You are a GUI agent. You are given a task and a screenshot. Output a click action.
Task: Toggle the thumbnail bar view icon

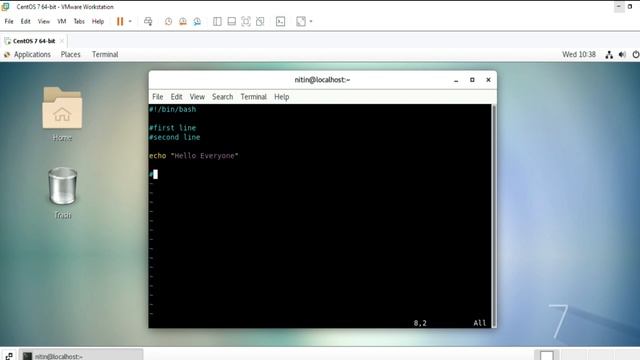click(231, 21)
